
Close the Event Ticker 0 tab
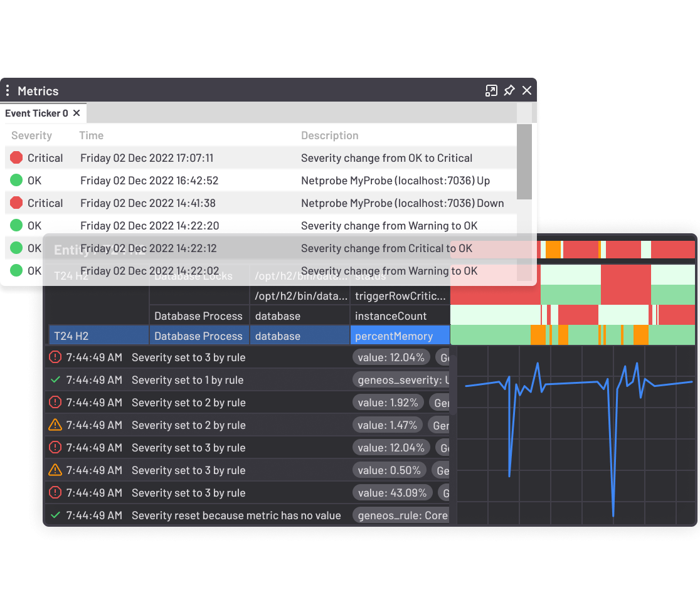pos(77,113)
